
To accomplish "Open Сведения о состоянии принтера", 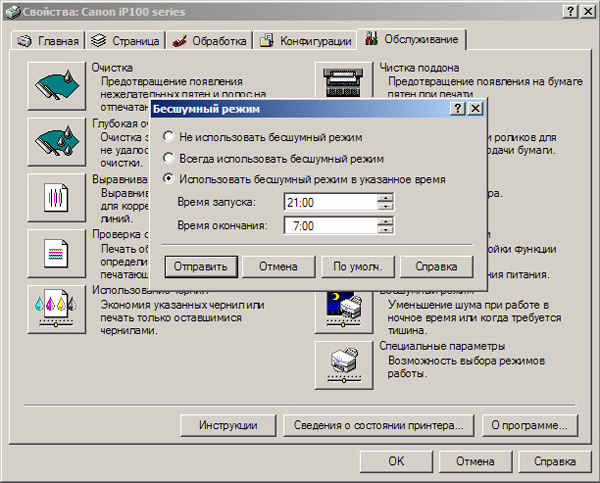I will [x=378, y=425].
